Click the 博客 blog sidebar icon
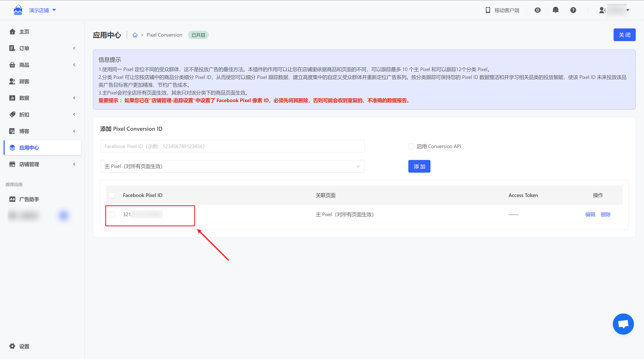 pyautogui.click(x=12, y=131)
